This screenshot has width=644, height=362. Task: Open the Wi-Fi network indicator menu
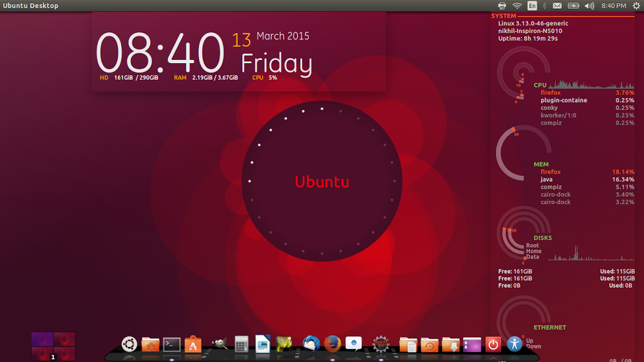pyautogui.click(x=517, y=6)
